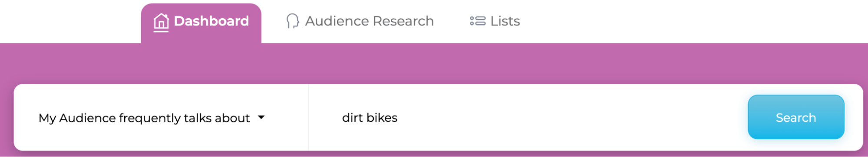
Task: Select the 'Lists' text label
Action: pyautogui.click(x=505, y=21)
